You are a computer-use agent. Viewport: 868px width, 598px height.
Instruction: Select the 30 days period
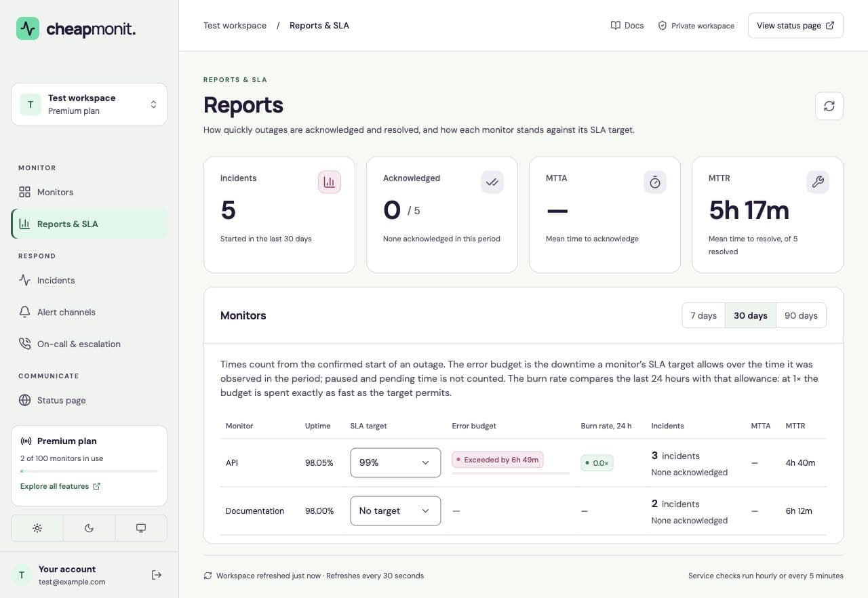point(751,315)
